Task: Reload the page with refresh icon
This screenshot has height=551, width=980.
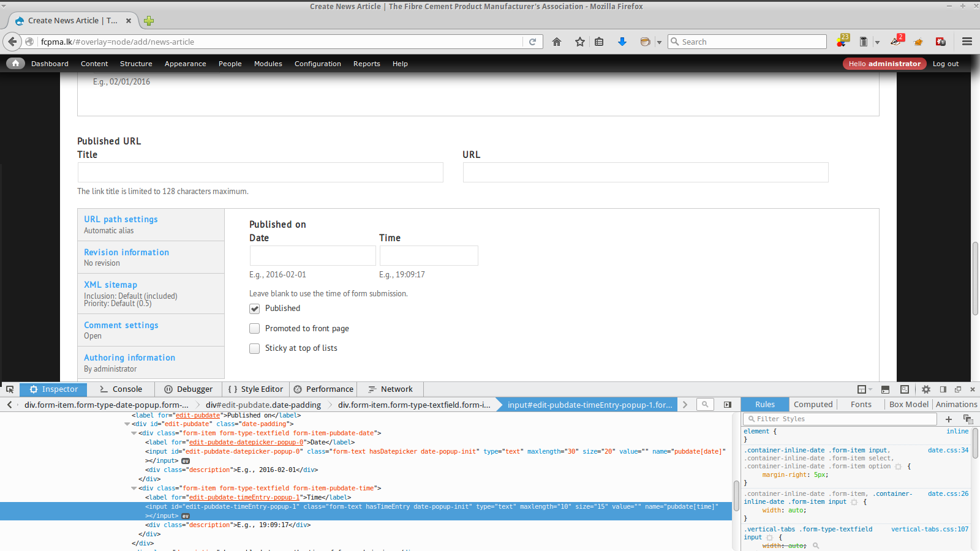Action: [x=533, y=42]
